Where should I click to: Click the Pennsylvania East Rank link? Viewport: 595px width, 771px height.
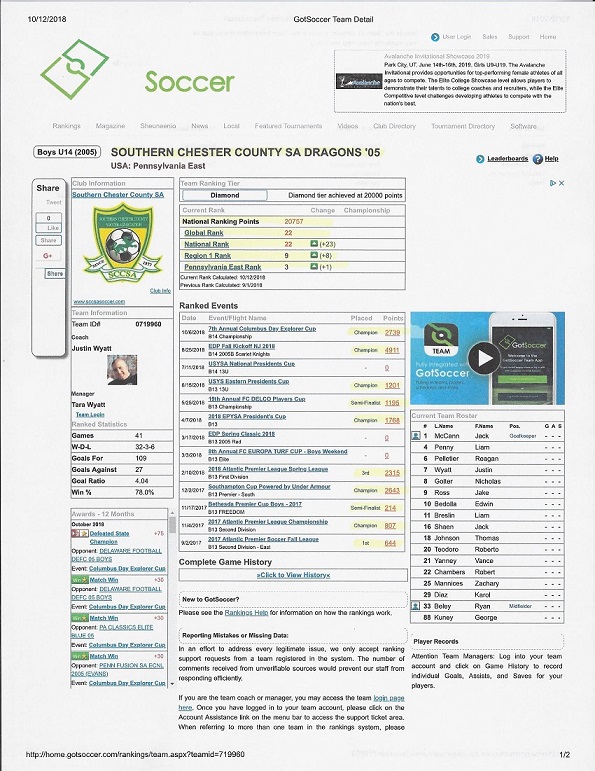click(x=222, y=267)
